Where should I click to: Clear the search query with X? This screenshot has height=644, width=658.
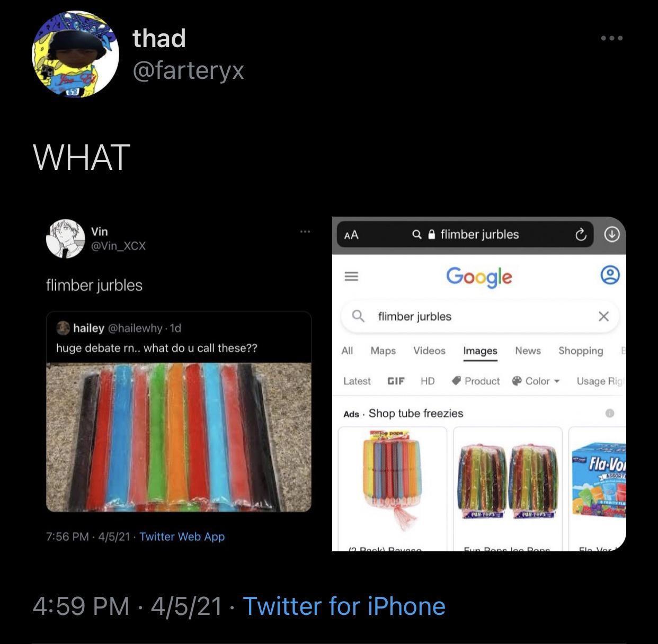coord(603,316)
